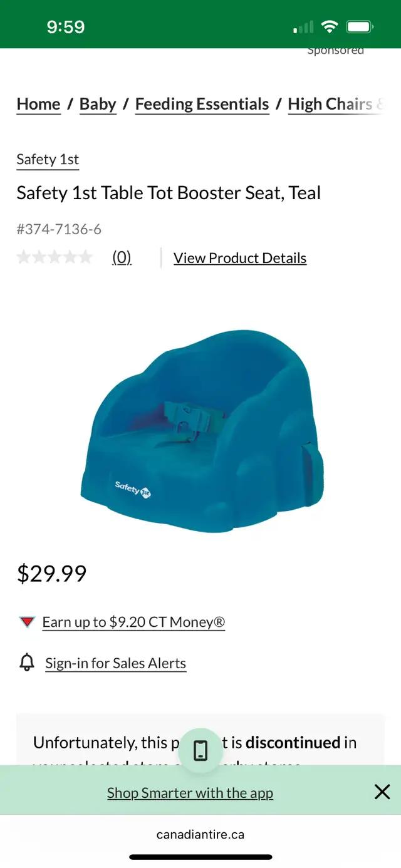Image resolution: width=401 pixels, height=868 pixels.
Task: Open the Baby breadcrumb category
Action: 98,105
